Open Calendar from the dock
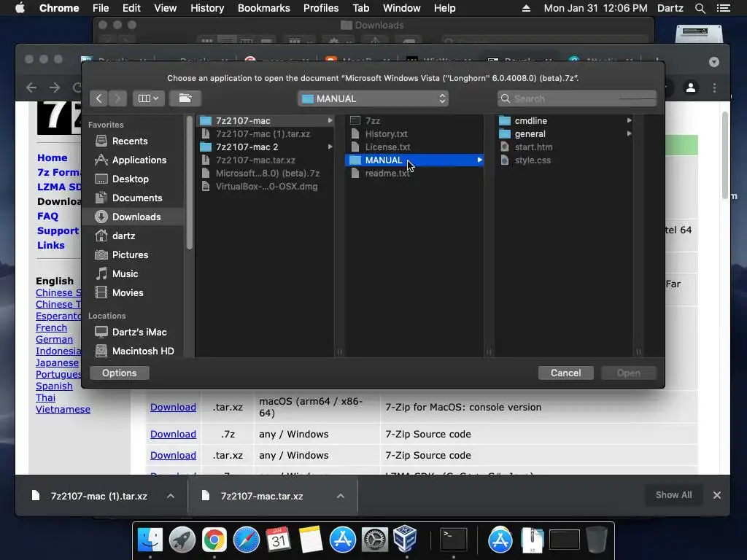This screenshot has height=560, width=747. (x=278, y=540)
